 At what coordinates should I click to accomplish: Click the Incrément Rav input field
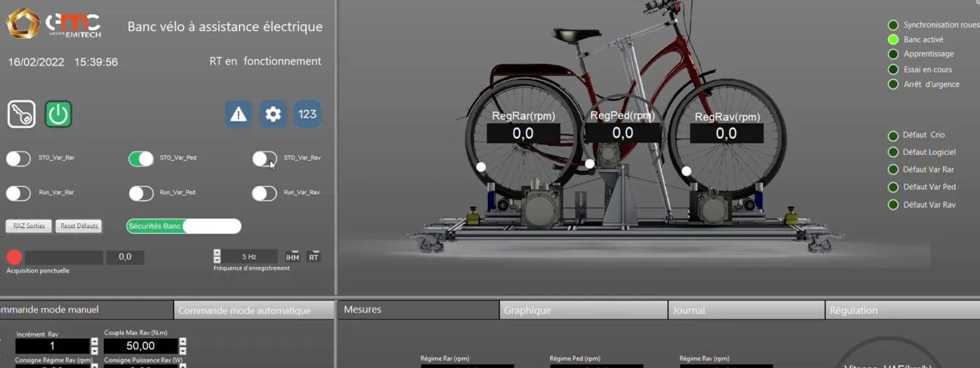point(52,346)
